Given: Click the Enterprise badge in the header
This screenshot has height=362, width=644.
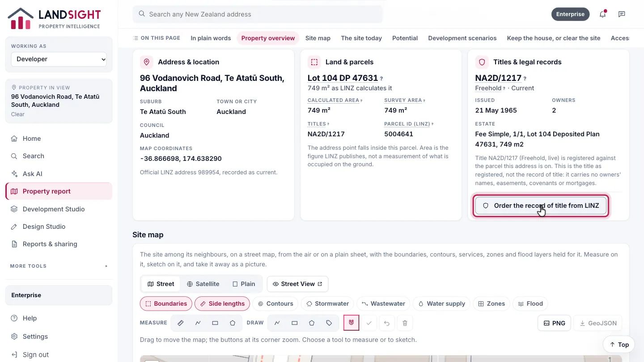Looking at the screenshot, I should click(571, 14).
